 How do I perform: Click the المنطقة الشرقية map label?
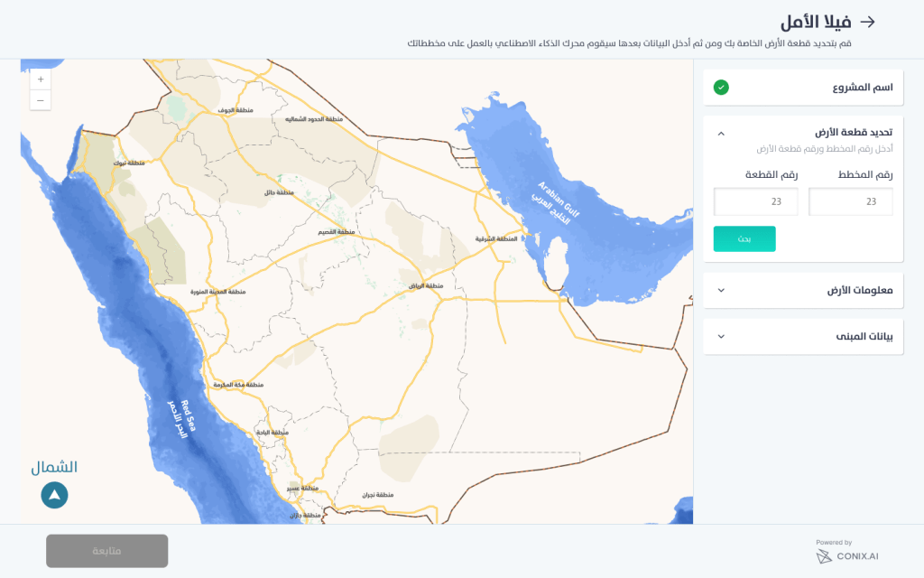point(496,239)
